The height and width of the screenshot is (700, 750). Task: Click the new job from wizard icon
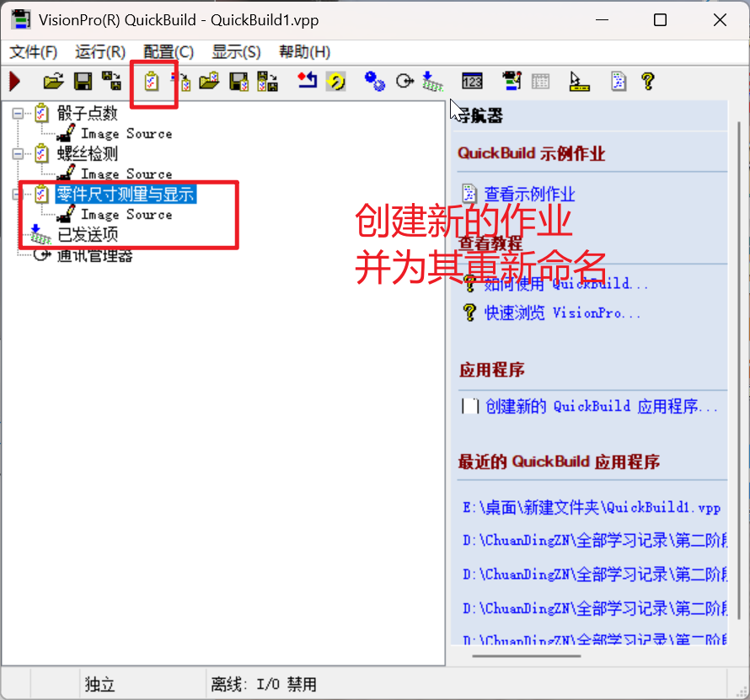click(x=182, y=81)
